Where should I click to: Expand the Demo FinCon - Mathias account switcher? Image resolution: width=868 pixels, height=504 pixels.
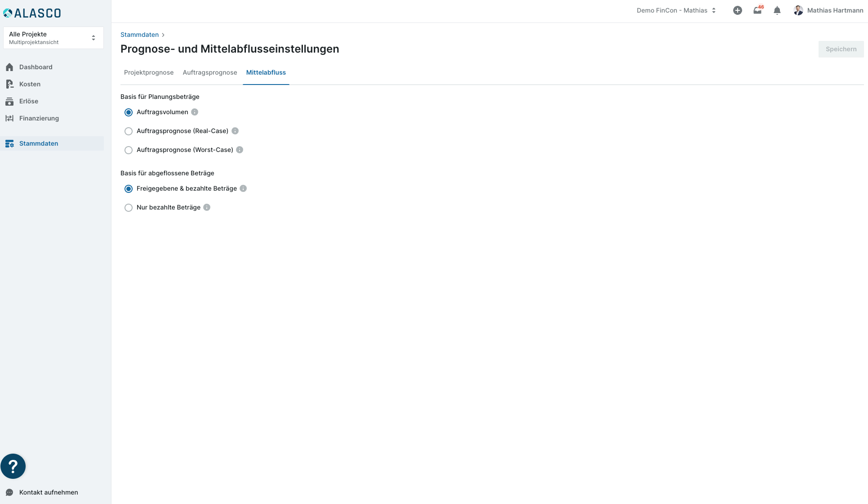click(676, 10)
